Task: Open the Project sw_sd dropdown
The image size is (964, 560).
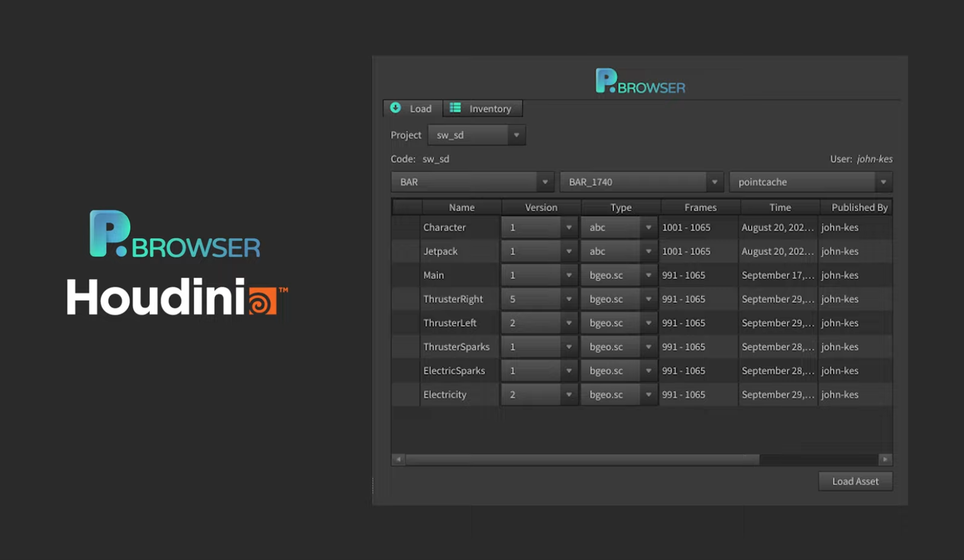Action: [476, 135]
